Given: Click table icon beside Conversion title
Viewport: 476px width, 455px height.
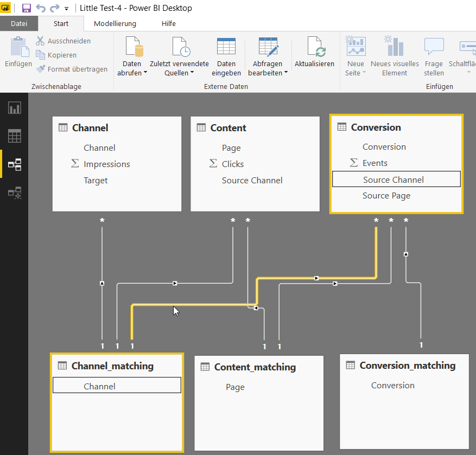Looking at the screenshot, I should click(342, 127).
